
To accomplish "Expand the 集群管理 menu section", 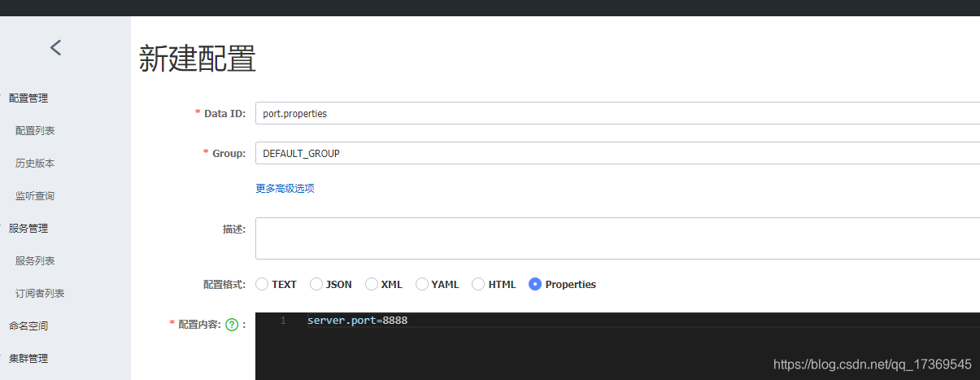I will (28, 358).
